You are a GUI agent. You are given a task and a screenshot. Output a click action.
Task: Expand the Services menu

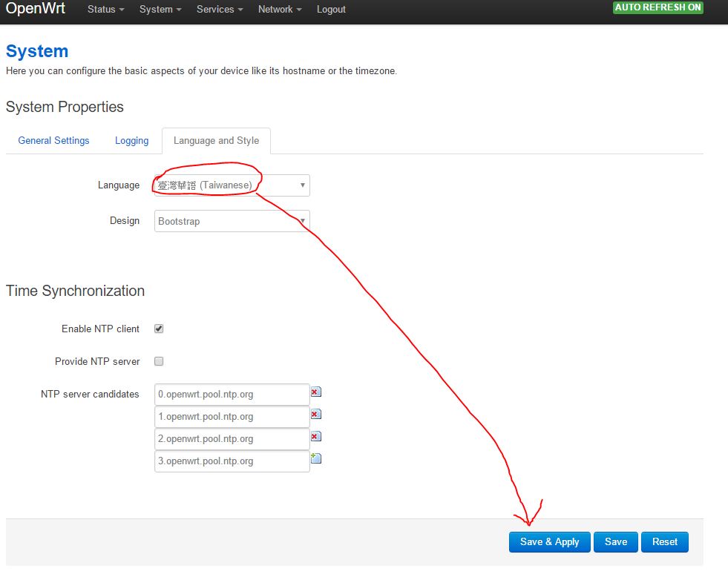220,10
